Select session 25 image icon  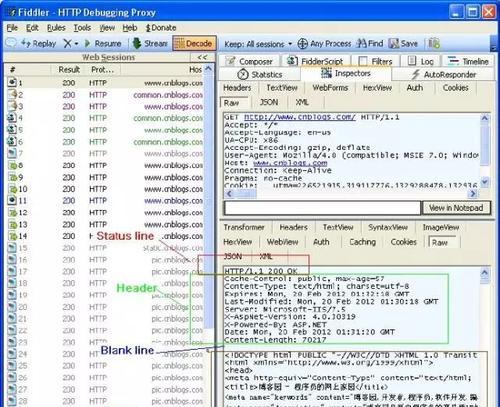12,366
